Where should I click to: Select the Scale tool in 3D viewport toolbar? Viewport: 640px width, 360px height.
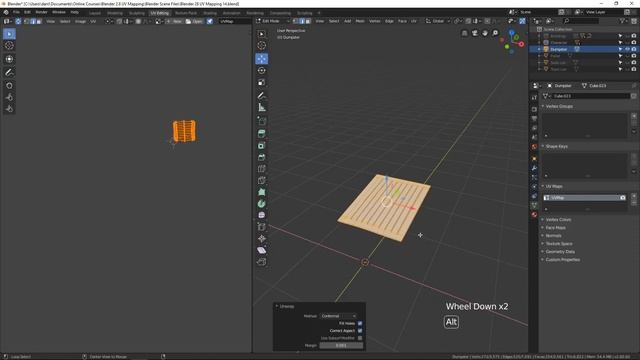pos(262,82)
